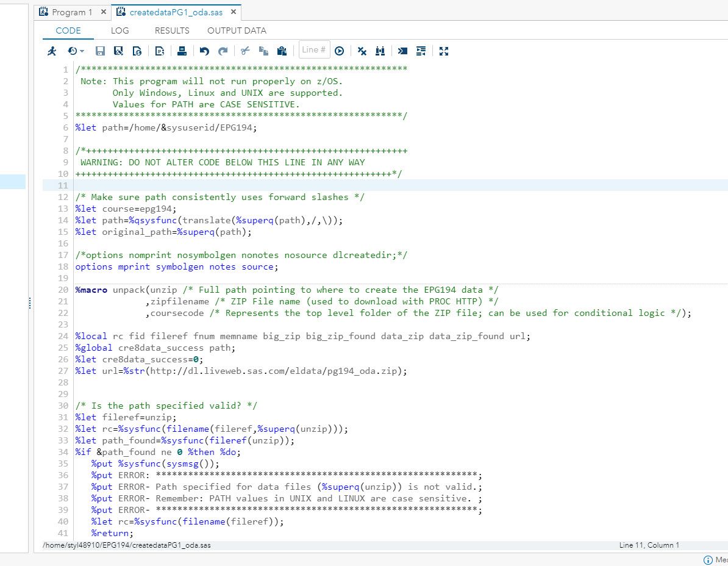Cut the selected code

point(245,51)
